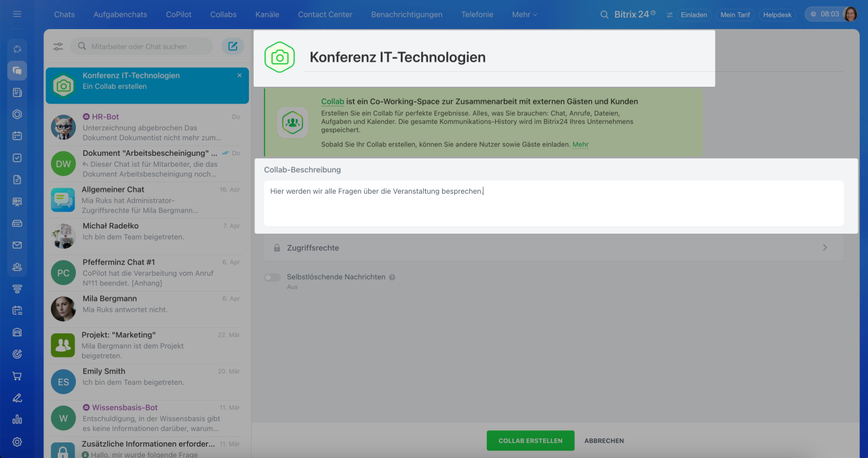The height and width of the screenshot is (458, 868).
Task: Click the new chat compose icon
Action: pos(233,46)
